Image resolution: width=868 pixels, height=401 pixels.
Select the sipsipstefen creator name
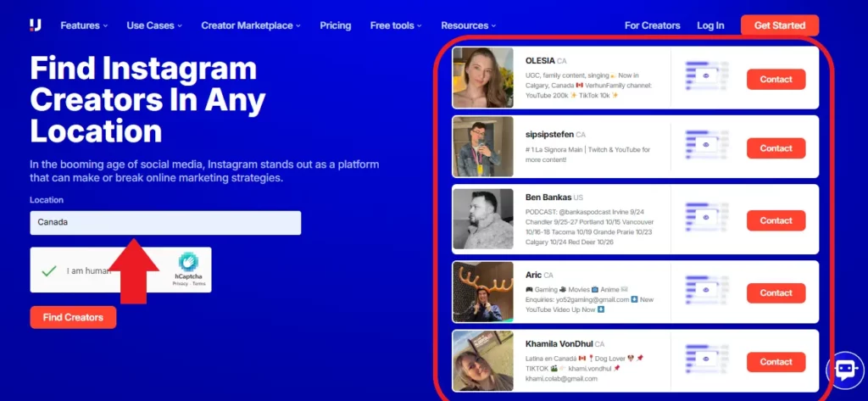[x=549, y=135]
